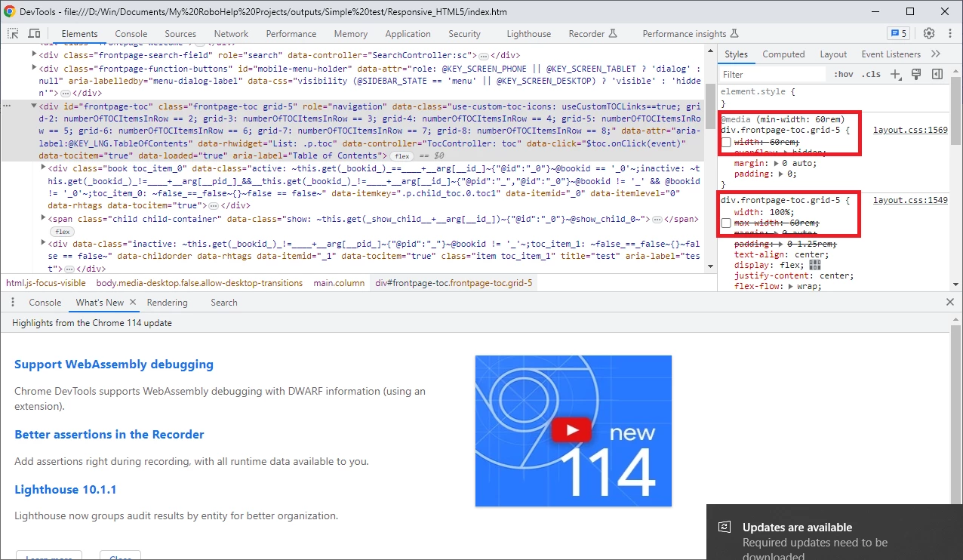Switch to the Computed styles tab
The height and width of the screenshot is (560, 963).
(783, 54)
